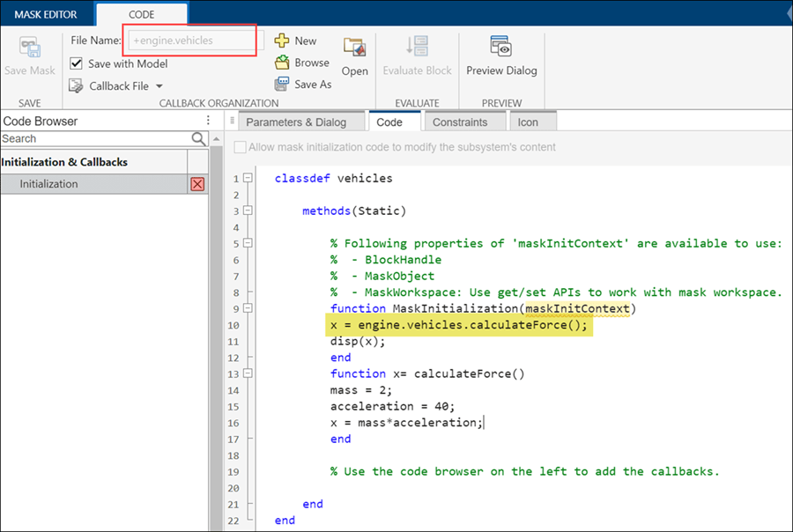Click the Preview Dialog label
This screenshot has width=793, height=532.
point(501,70)
